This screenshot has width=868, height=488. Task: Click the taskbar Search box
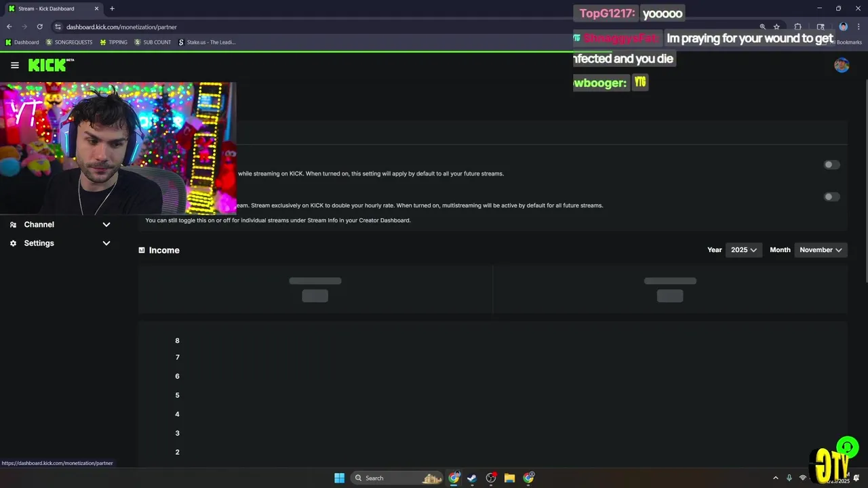click(x=397, y=478)
